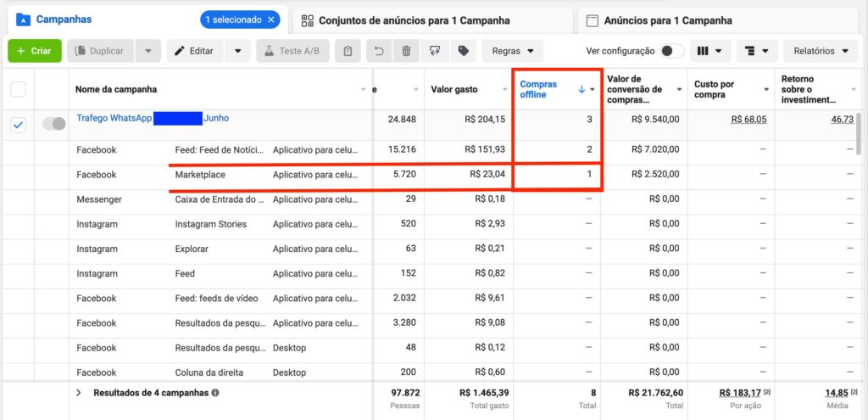Open the breakdown (detalhamento) dropdown
Viewport: 868px width, 420px height.
click(757, 51)
